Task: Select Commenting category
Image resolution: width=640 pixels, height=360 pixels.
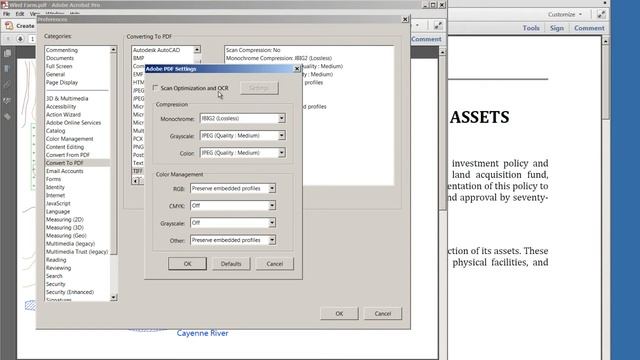Action: coord(62,50)
